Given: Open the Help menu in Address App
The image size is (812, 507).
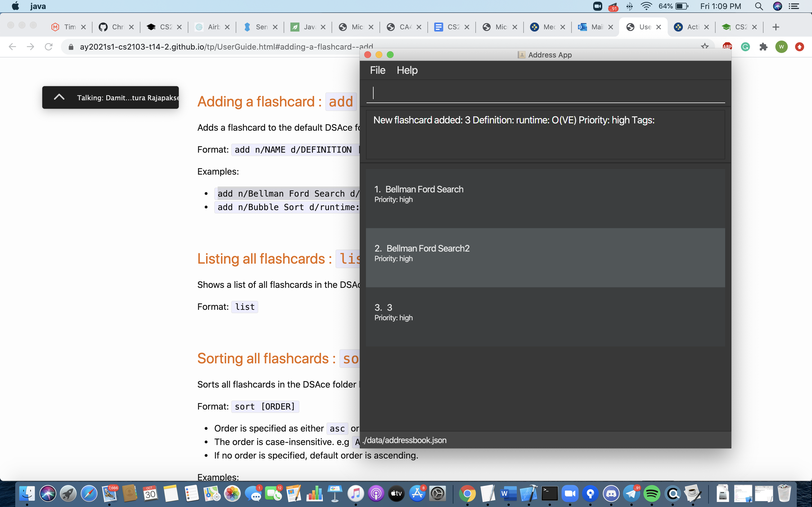Looking at the screenshot, I should click(x=407, y=70).
